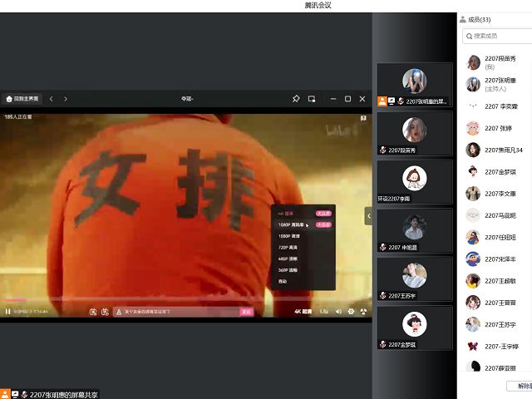Screen dimensions: 532x399
Task: Select 1080P 高清 quality option
Action: (x=290, y=236)
